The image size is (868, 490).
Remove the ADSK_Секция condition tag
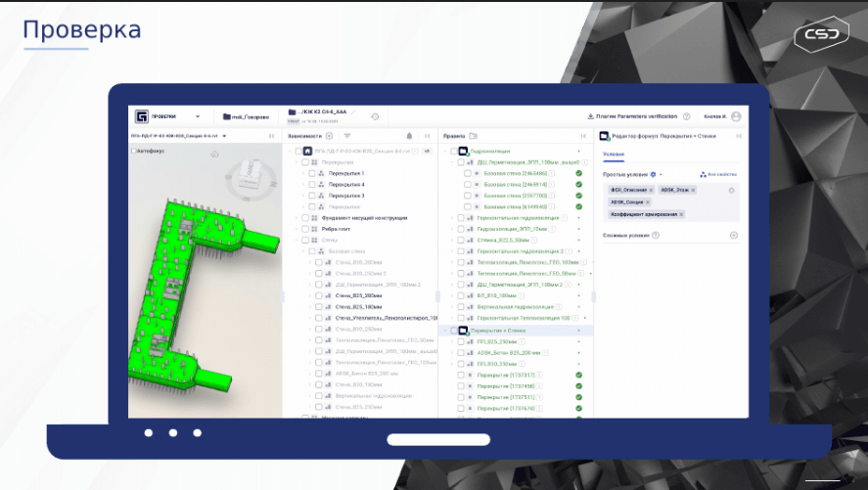tap(647, 202)
